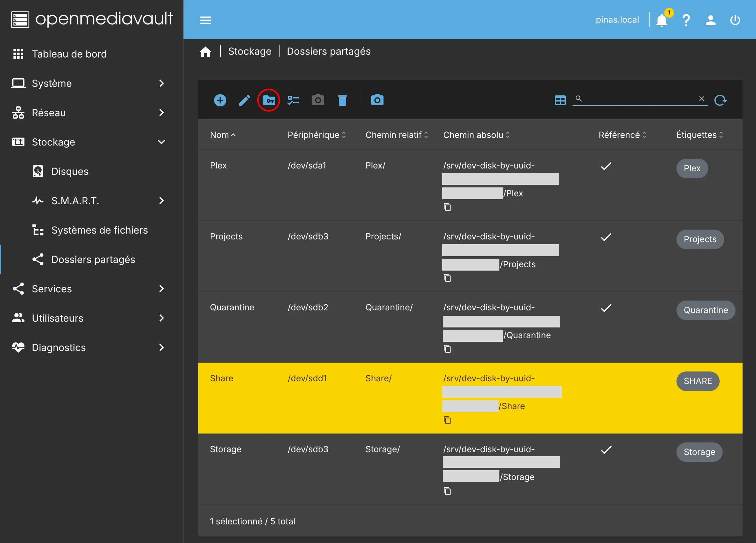Click the Stockage breadcrumb link
The width and height of the screenshot is (756, 543).
250,51
